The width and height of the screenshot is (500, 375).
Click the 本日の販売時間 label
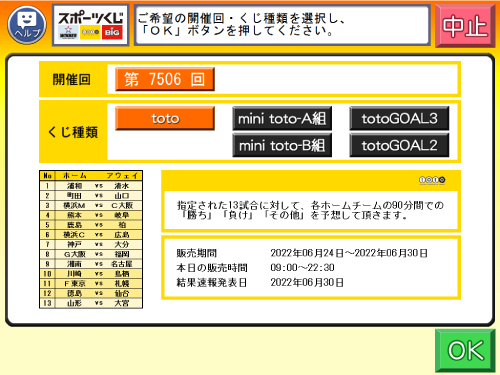(x=212, y=268)
